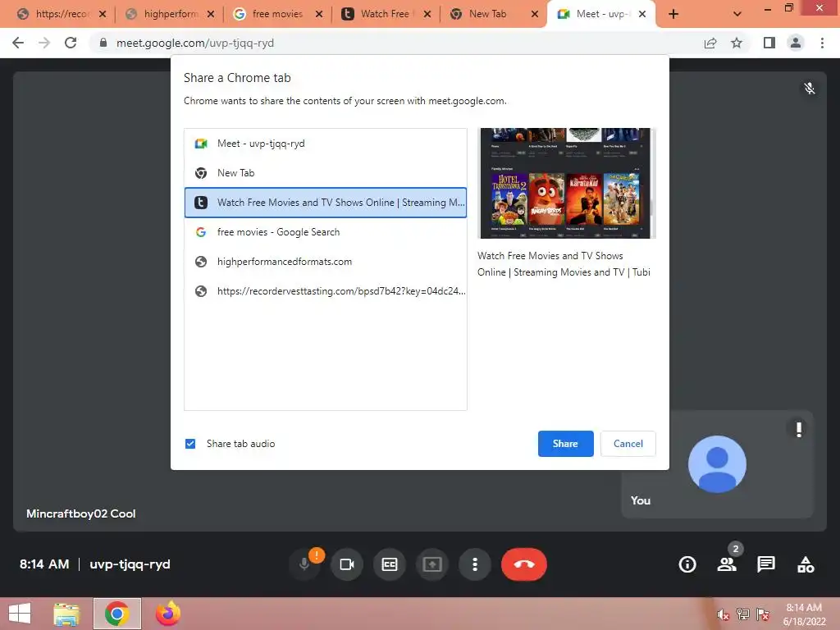
Task: Show everyone with the people icon
Action: 727,564
